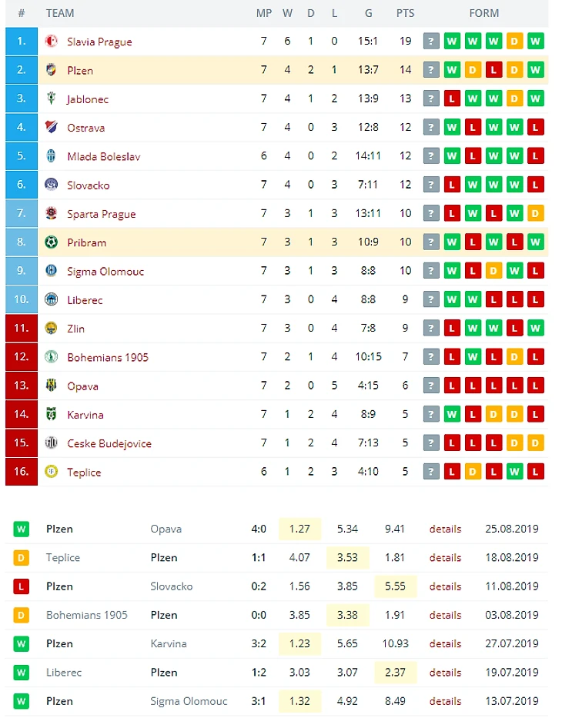Open the Ceske Budejovice team link

tap(109, 444)
